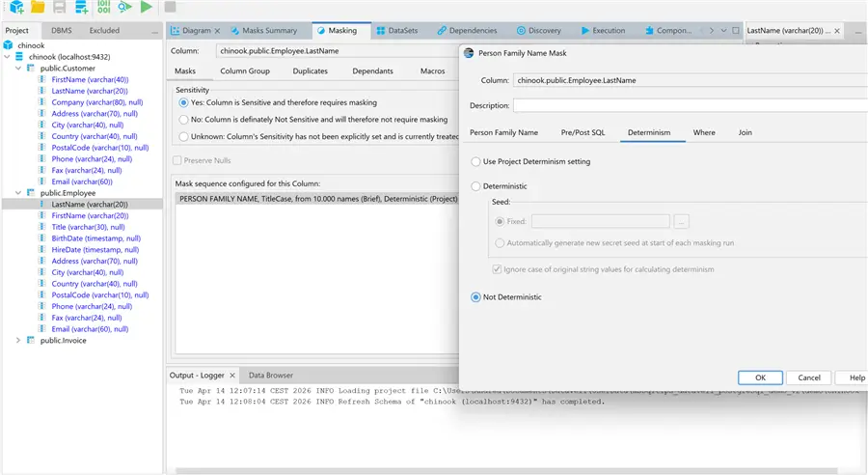868x475 pixels.
Task: Click the Components puzzle icon
Action: (649, 31)
